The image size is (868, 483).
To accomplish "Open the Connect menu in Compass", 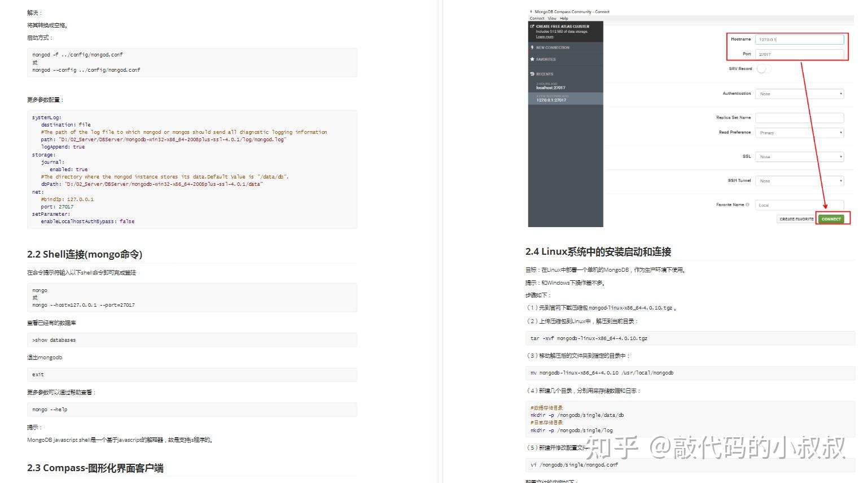I will pyautogui.click(x=537, y=18).
